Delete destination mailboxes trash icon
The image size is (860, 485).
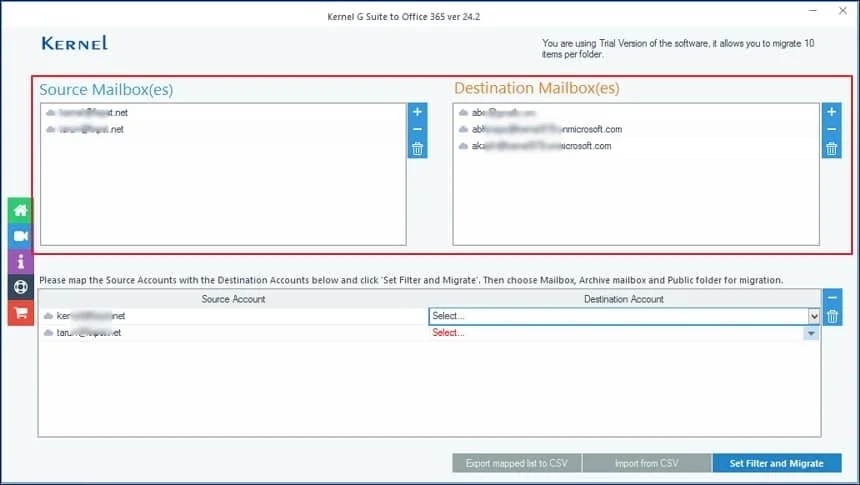click(x=831, y=149)
